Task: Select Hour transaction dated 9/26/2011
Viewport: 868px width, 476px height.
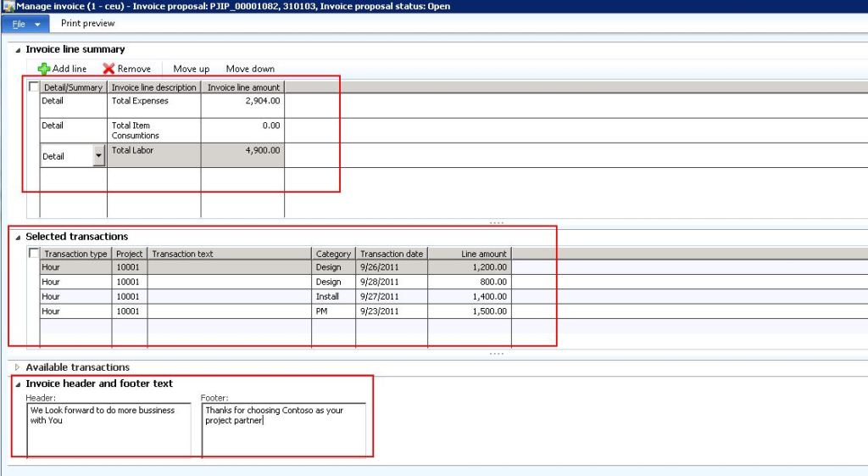Action: pos(75,267)
